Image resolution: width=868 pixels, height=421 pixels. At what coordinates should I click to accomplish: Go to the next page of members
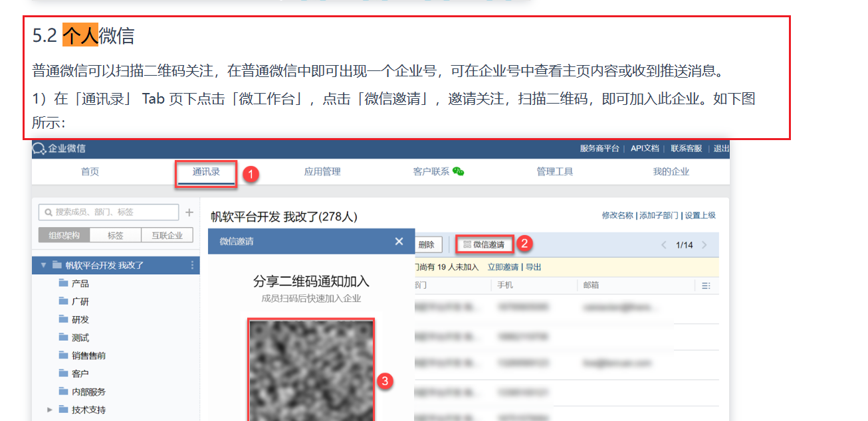click(705, 245)
